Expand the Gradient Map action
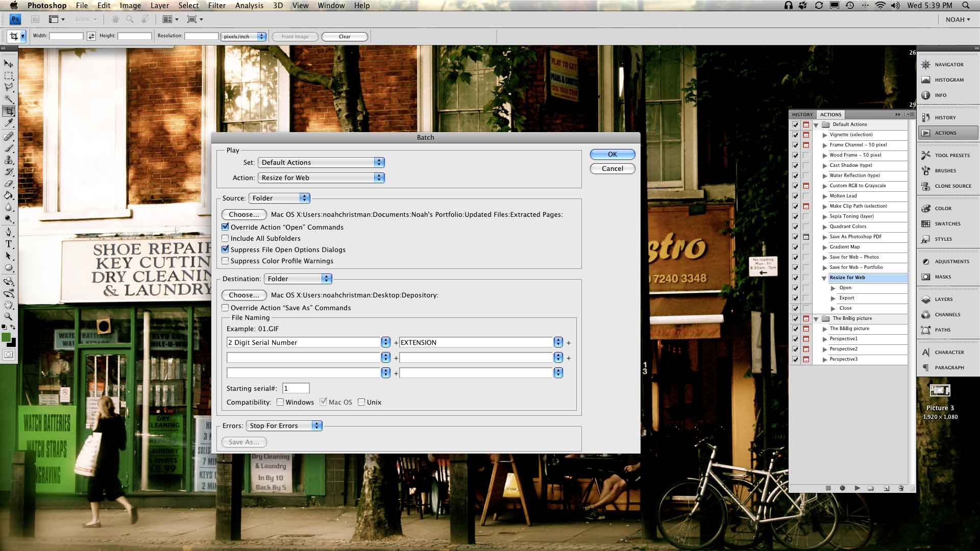The height and width of the screenshot is (551, 980). pyautogui.click(x=825, y=247)
